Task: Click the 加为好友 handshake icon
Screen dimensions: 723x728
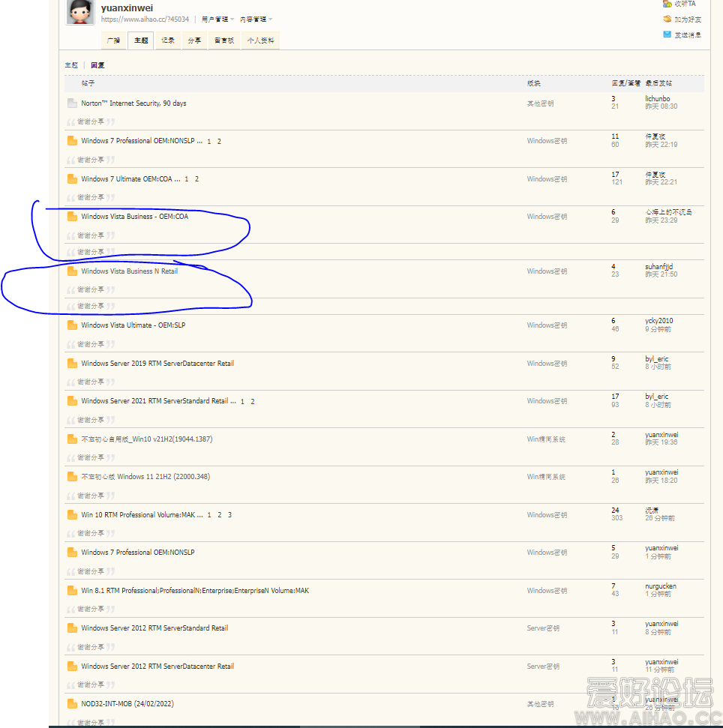Action: pos(667,19)
